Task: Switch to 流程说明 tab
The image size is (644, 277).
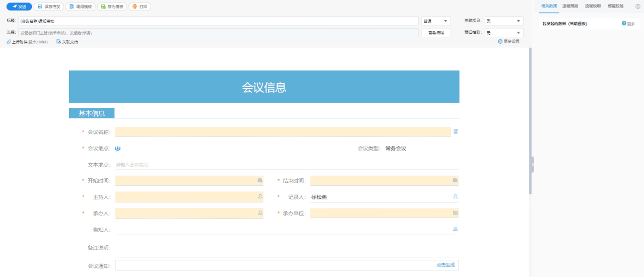Action: (x=593, y=6)
